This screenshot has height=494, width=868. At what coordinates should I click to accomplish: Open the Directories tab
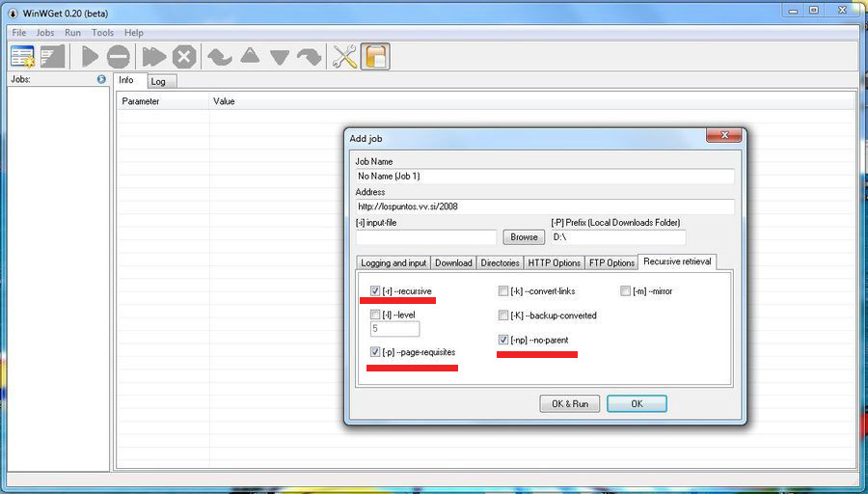click(500, 263)
